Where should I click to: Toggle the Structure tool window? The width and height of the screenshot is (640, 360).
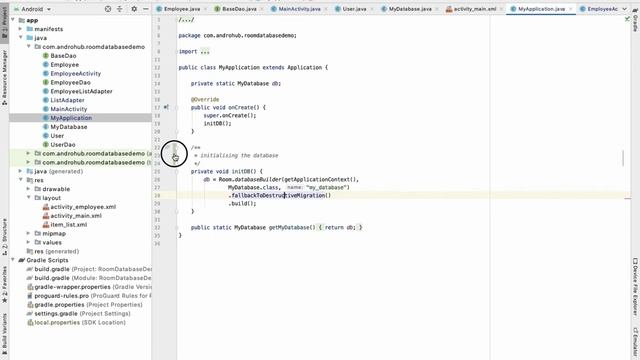pos(4,237)
